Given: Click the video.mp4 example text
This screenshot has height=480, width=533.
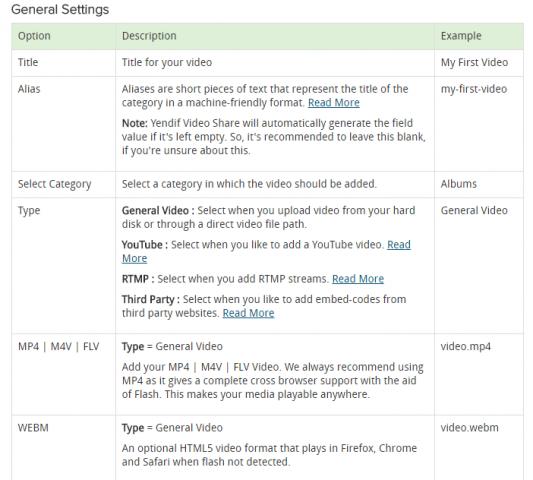Looking at the screenshot, I should [x=466, y=347].
